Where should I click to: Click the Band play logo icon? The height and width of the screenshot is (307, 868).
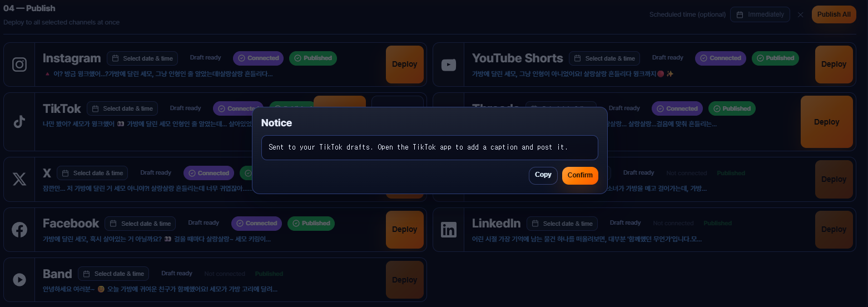(x=19, y=280)
